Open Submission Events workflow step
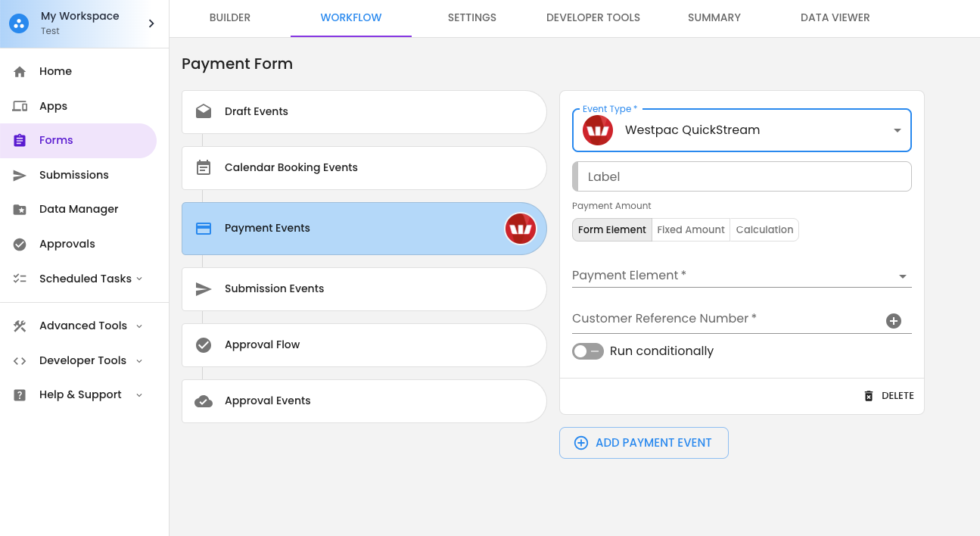The height and width of the screenshot is (536, 980). [x=364, y=289]
